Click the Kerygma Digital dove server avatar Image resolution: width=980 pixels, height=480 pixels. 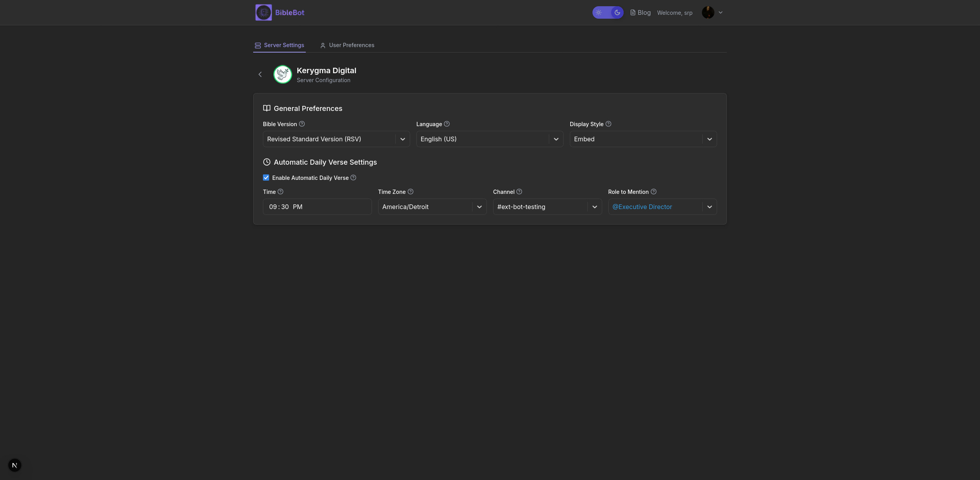coord(282,74)
